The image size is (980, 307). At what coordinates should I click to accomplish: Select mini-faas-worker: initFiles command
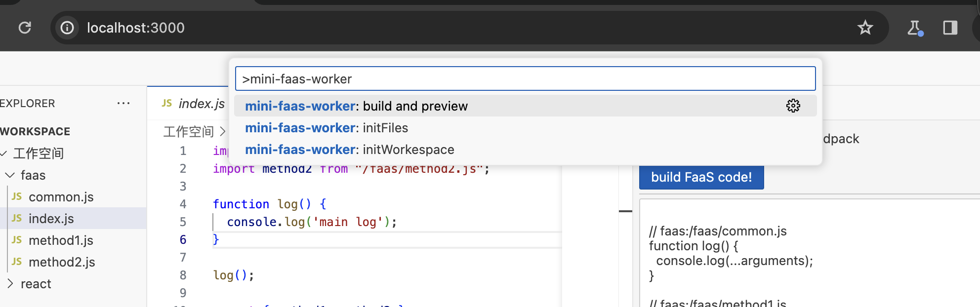(326, 128)
